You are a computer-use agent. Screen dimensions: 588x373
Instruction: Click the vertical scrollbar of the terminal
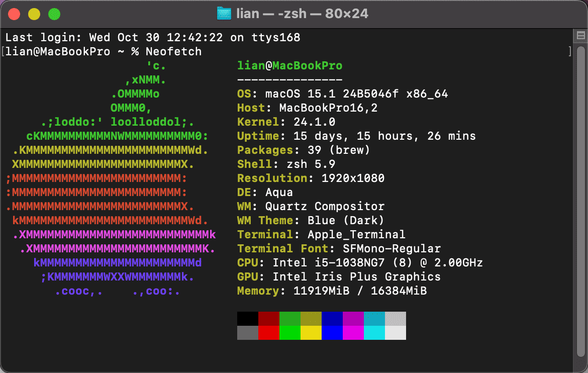(x=581, y=202)
